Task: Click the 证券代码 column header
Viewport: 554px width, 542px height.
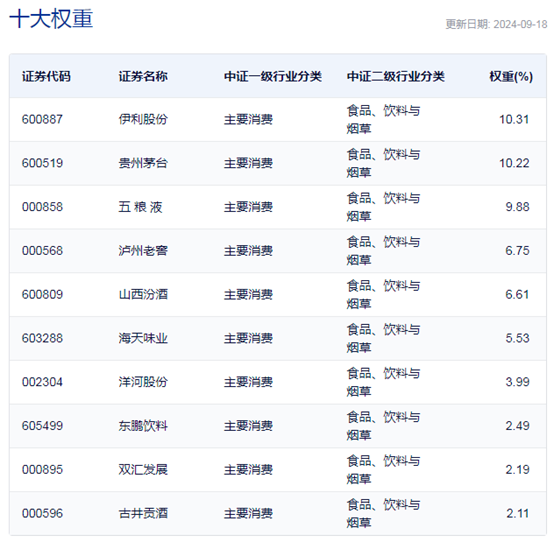Action: point(46,76)
